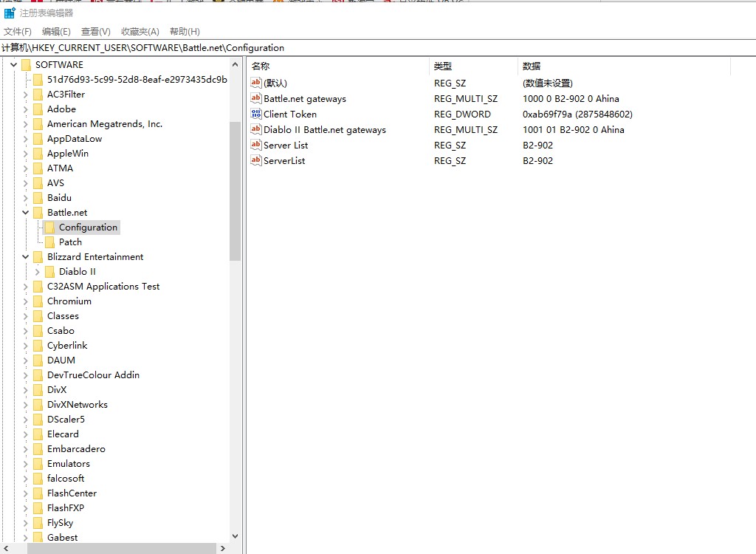Viewport: 756px width, 554px height.
Task: Click the tree vertical scrollbar thumb
Action: click(235, 191)
